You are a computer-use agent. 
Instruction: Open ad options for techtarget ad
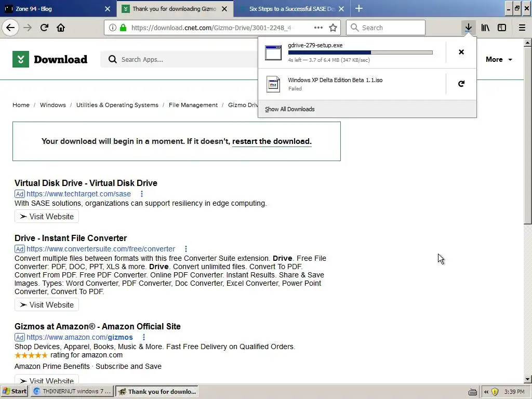click(142, 194)
